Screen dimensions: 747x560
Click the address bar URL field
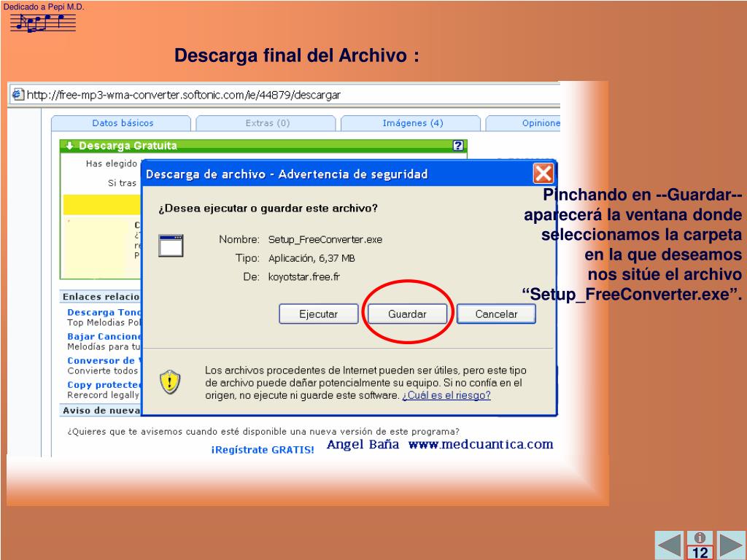tap(286, 95)
